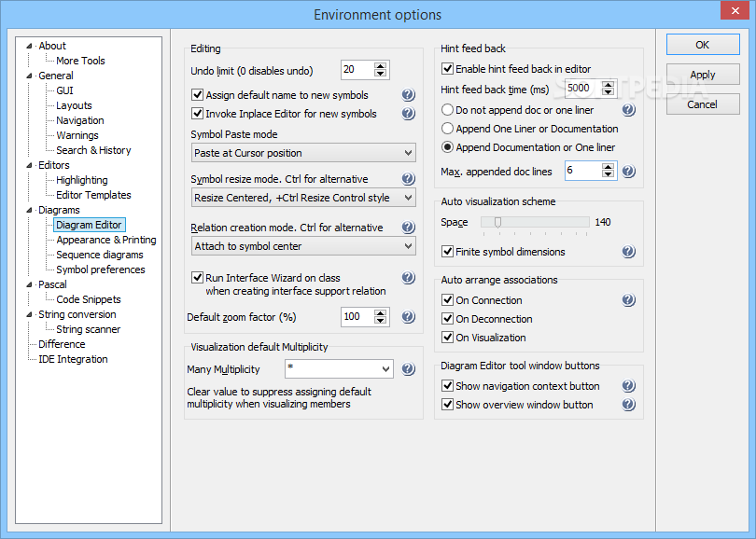Screen dimensions: 756x539
Task: Go to Navigation settings
Action: (x=80, y=120)
